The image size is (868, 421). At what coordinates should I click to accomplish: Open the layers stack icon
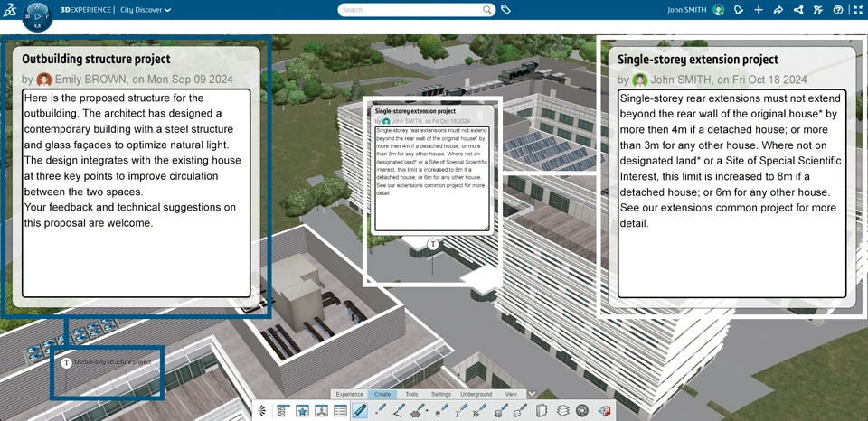pos(562,410)
